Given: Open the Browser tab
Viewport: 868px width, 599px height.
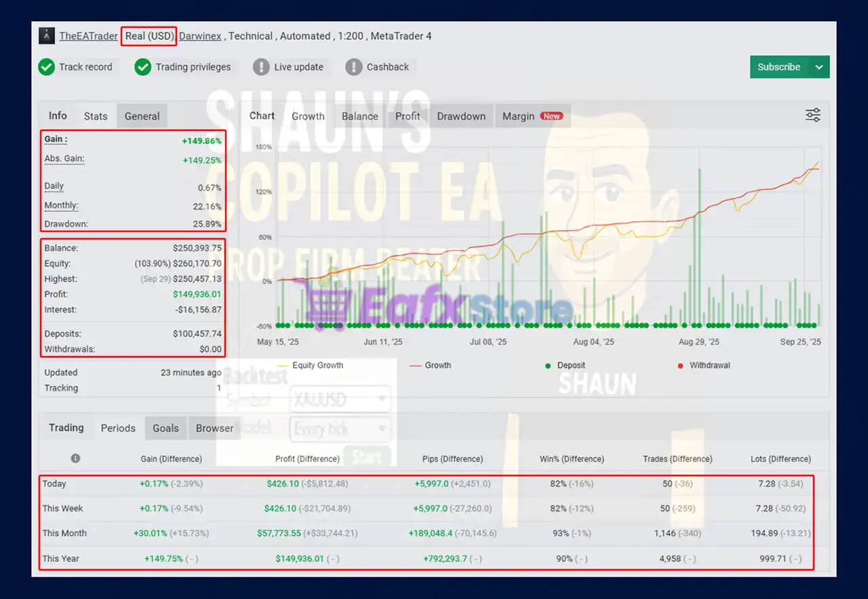Looking at the screenshot, I should (214, 428).
